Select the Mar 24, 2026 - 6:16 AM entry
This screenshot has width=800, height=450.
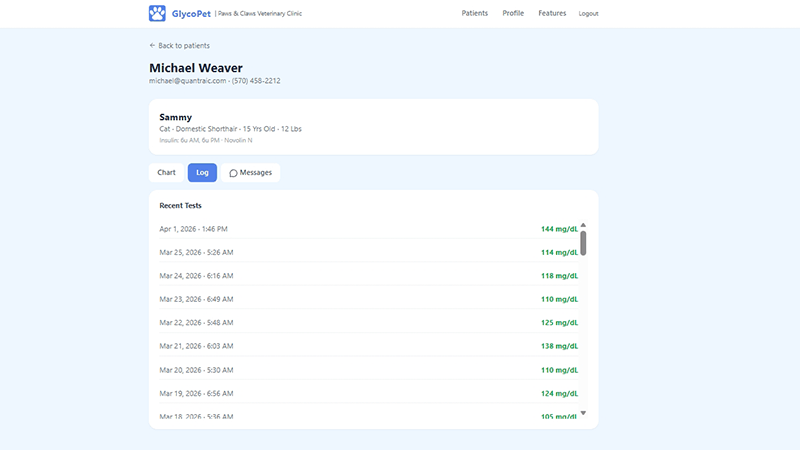tap(368, 276)
